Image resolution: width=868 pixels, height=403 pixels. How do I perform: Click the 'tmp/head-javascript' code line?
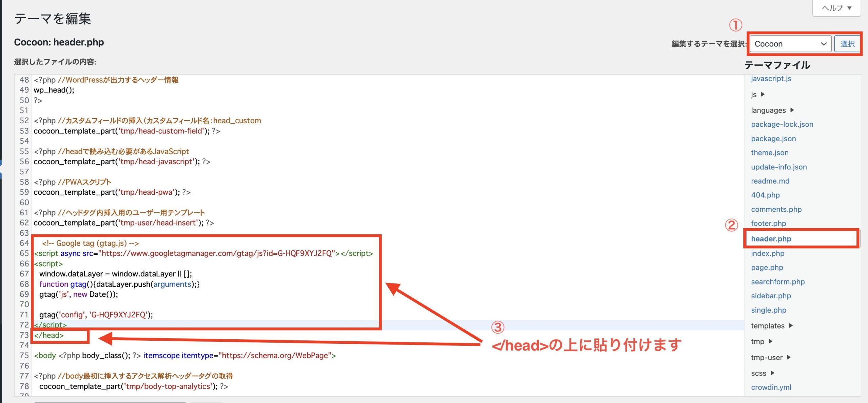(122, 162)
